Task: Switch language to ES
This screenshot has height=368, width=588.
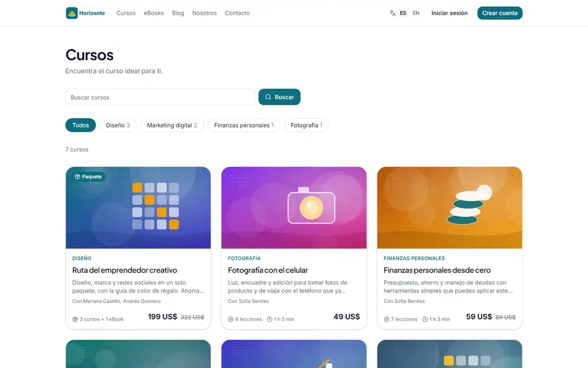Action: [x=403, y=13]
